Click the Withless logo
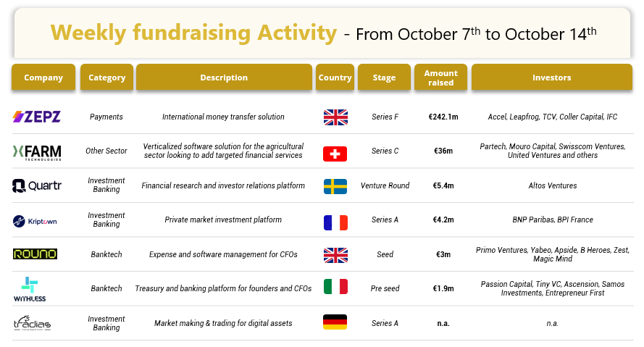The height and width of the screenshot is (347, 644). (30, 289)
